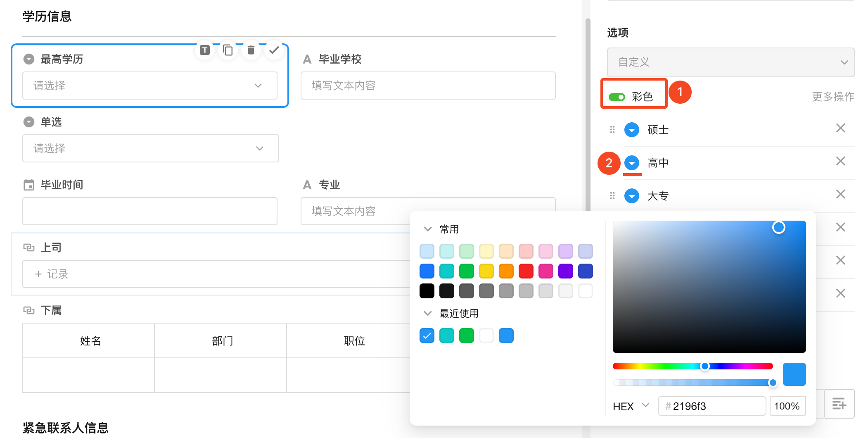Click the 更多操作 link
The width and height of the screenshot is (868, 438).
(x=832, y=97)
